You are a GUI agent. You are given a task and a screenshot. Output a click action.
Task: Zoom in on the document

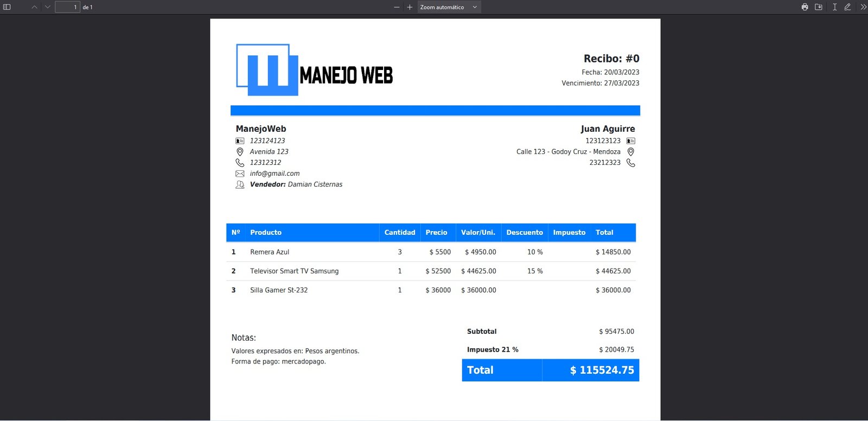(410, 7)
